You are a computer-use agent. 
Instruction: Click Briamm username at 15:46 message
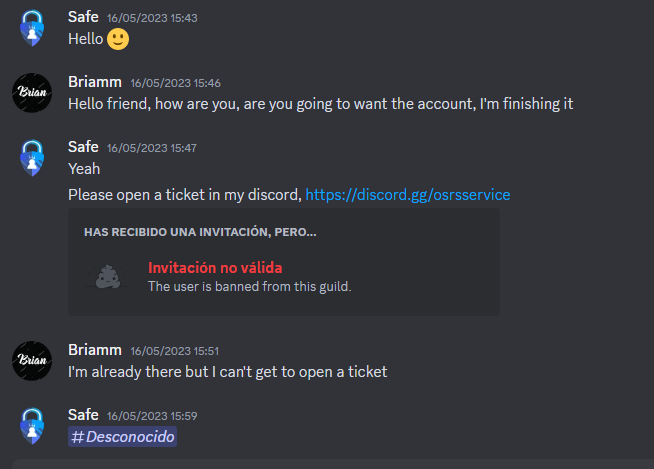tap(95, 82)
